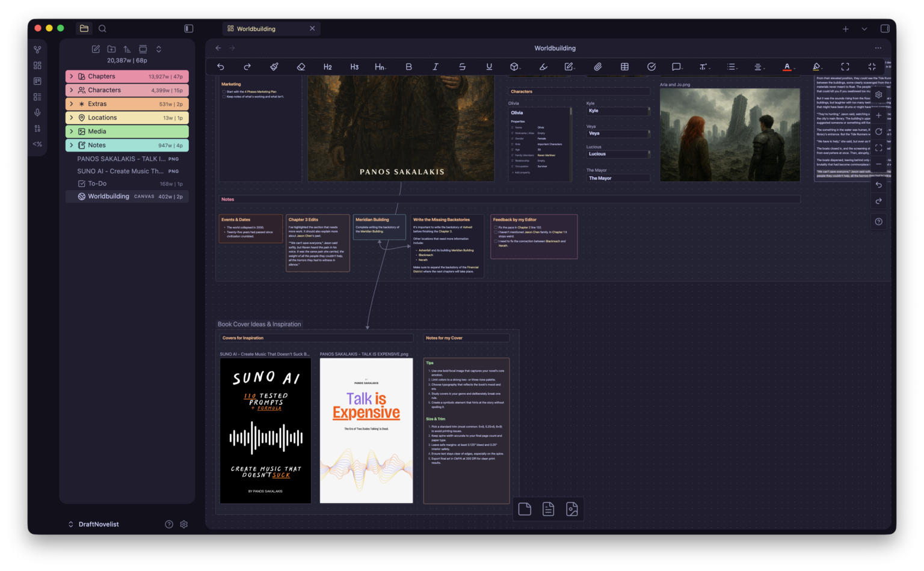Open the H2 heading formatting icon

pyautogui.click(x=327, y=67)
